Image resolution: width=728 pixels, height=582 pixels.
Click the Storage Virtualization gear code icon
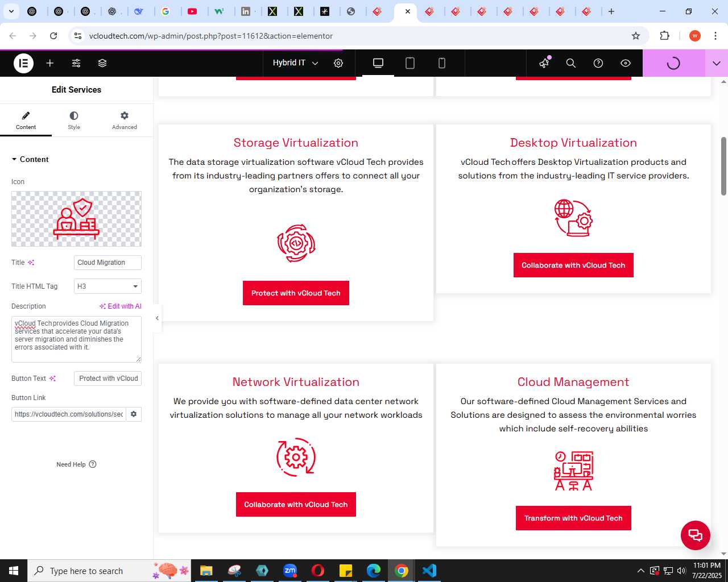[296, 243]
